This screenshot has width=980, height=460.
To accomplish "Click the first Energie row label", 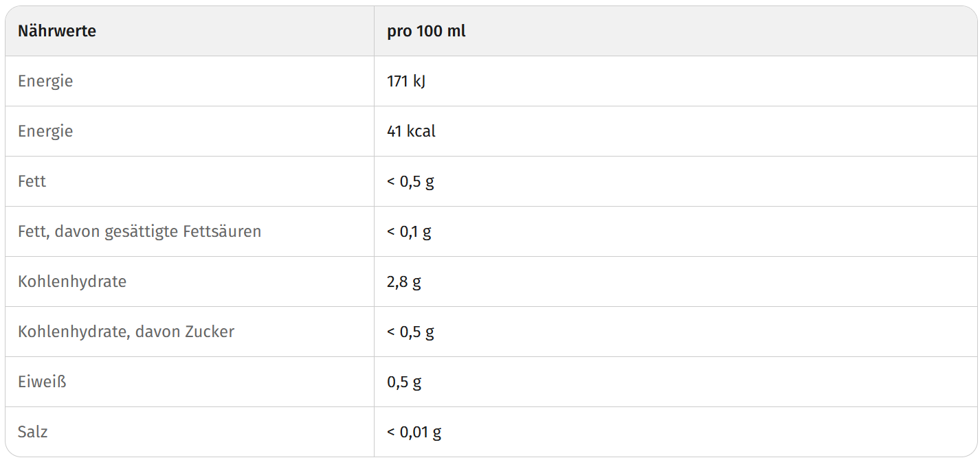I will pyautogui.click(x=45, y=82).
